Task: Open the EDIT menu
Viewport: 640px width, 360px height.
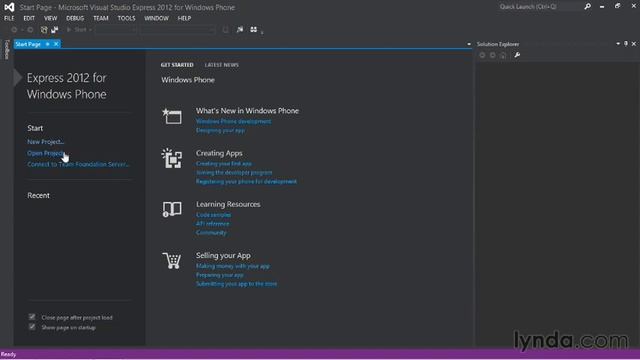Action: [x=29, y=18]
